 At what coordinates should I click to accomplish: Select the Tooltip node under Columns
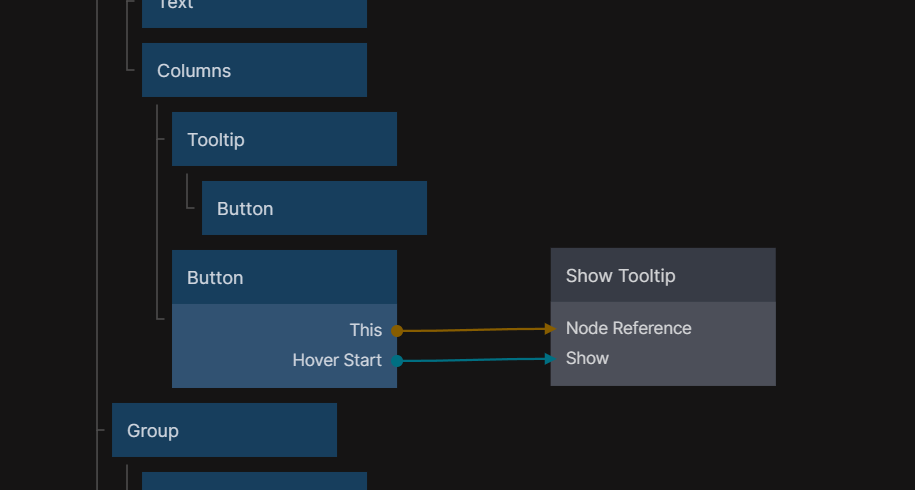click(284, 139)
